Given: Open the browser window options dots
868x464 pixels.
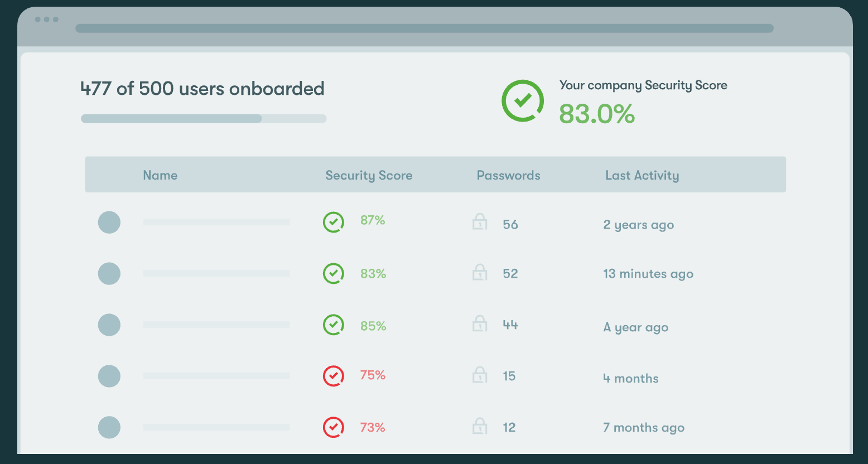Looking at the screenshot, I should 47,20.
